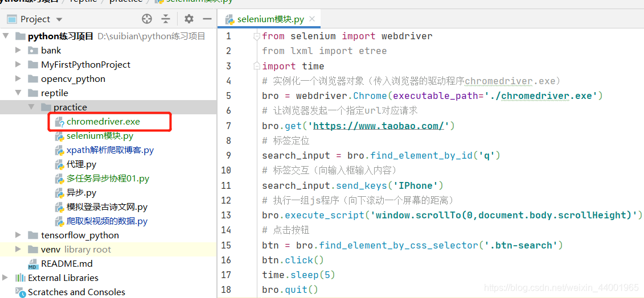The image size is (644, 298).
Task: Click the bank folder icon
Action: tap(33, 51)
